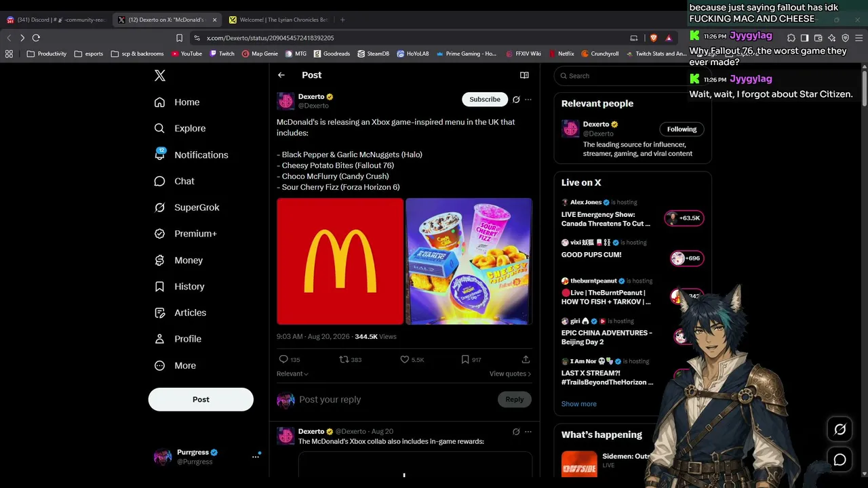Click the back arrow next to Post
This screenshot has width=868, height=488.
[281, 75]
